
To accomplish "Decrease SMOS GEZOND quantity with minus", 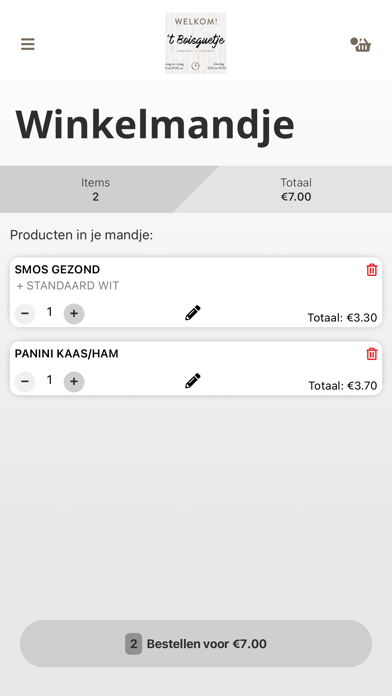I will tap(25, 313).
